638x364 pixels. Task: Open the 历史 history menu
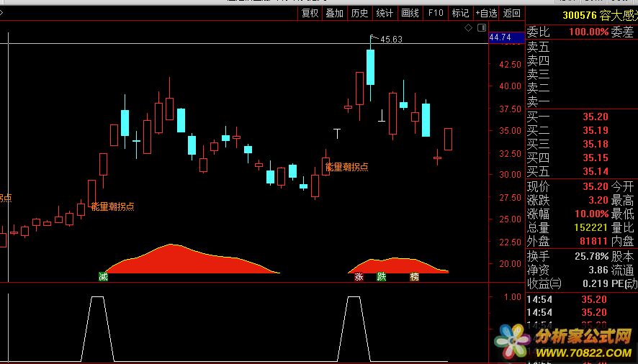(359, 13)
